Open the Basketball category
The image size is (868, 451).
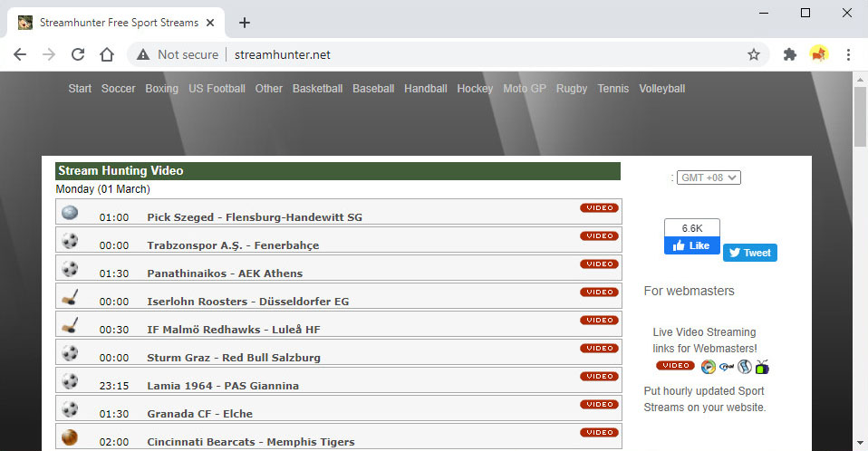pos(318,89)
